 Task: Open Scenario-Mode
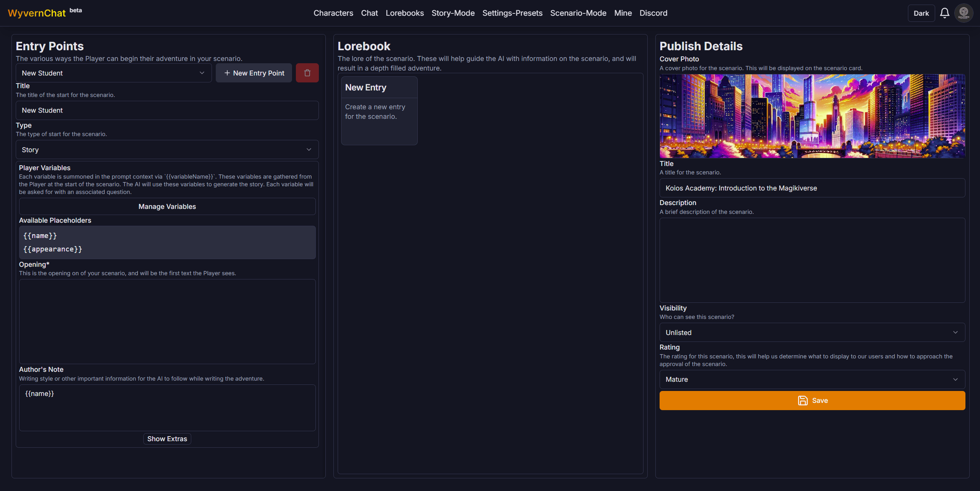point(578,13)
